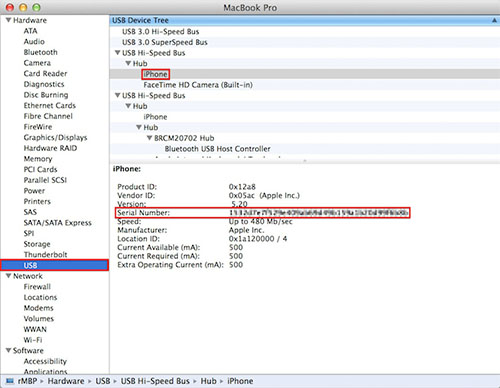
Task: Click the rMBP computer icon in path bar
Action: tap(10, 381)
